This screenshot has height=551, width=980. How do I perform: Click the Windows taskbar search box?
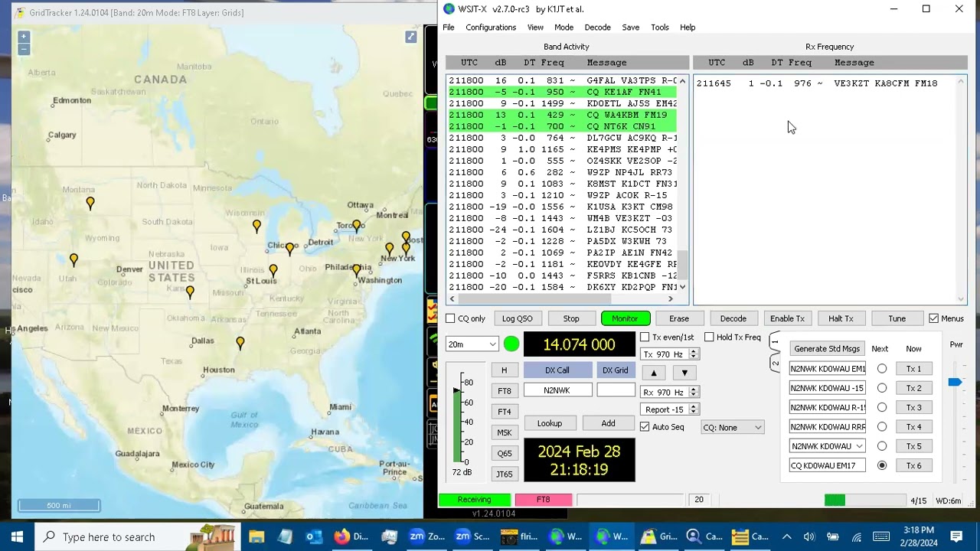(138, 536)
